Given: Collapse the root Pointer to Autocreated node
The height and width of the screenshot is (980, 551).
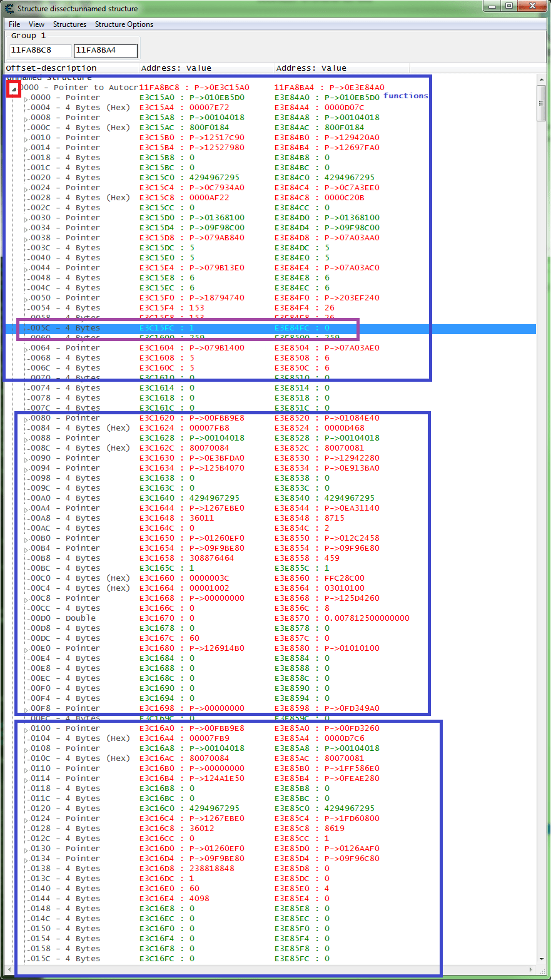Looking at the screenshot, I should coord(13,89).
